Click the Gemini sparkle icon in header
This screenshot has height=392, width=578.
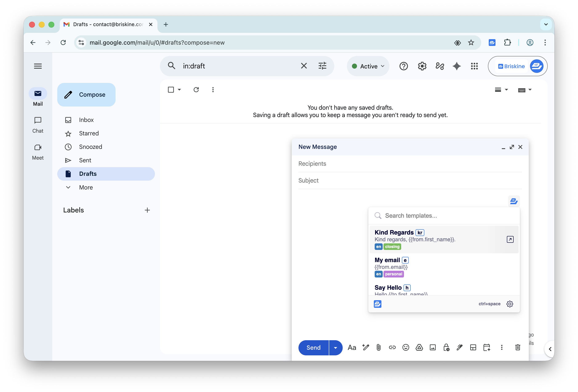click(x=457, y=66)
